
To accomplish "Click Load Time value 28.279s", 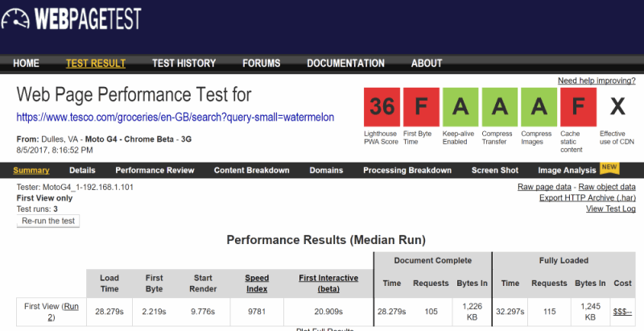I will [x=109, y=312].
